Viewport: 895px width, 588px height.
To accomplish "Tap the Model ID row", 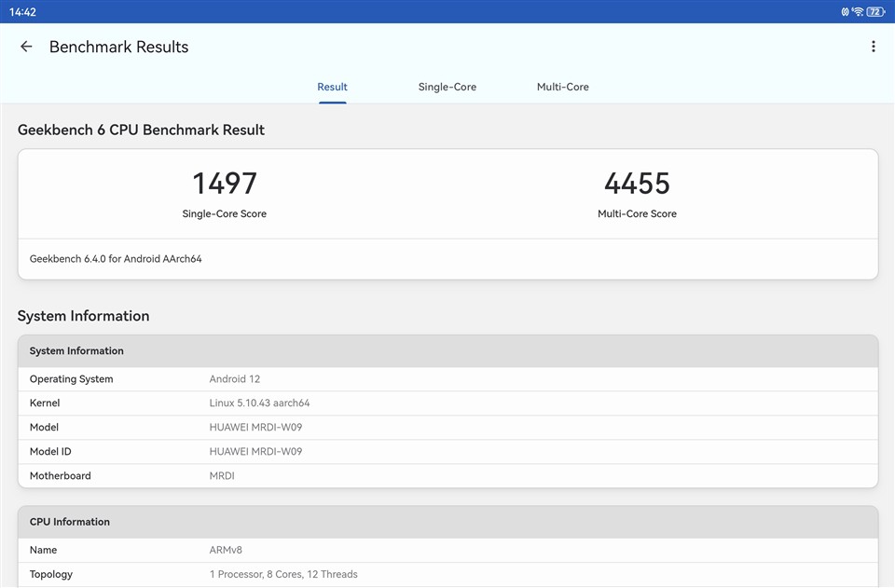I will (x=447, y=452).
